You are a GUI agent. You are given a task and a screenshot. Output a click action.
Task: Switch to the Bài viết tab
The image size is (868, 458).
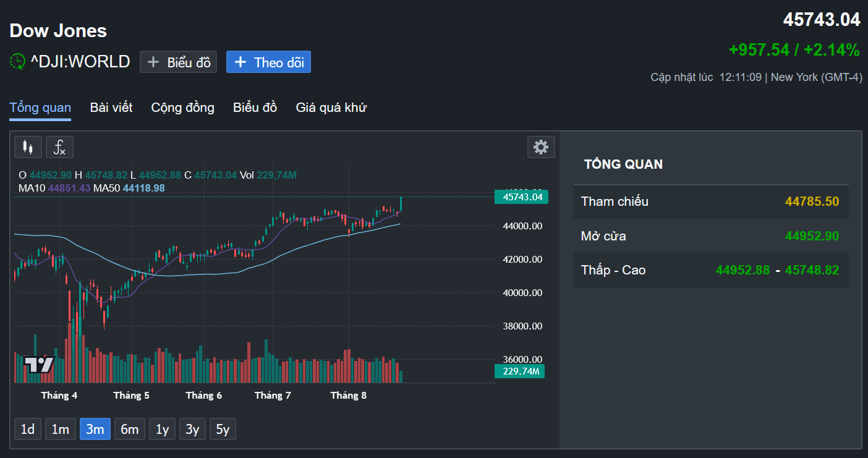(111, 108)
